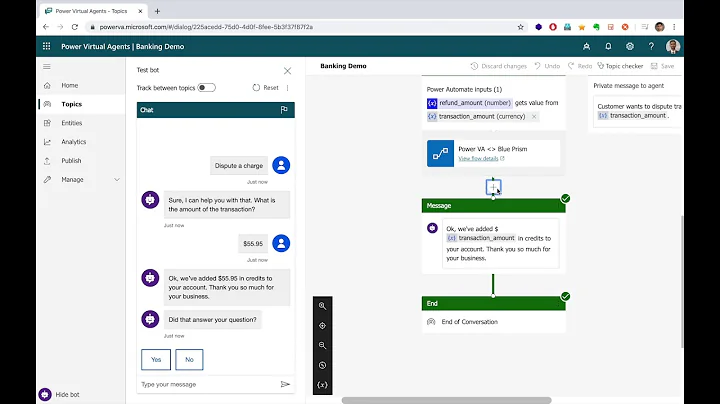
Task: Redo the canvas edit
Action: 580,66
